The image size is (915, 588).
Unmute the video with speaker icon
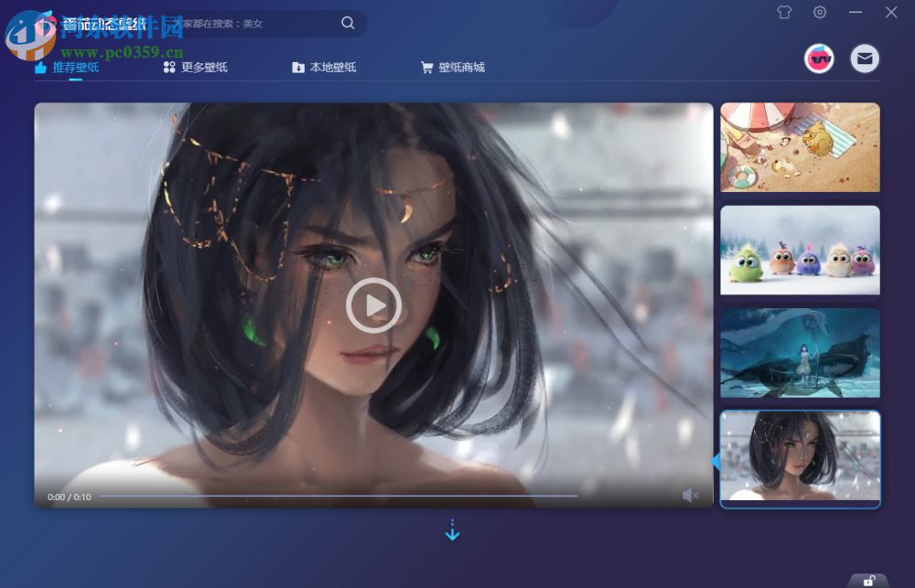pos(690,496)
